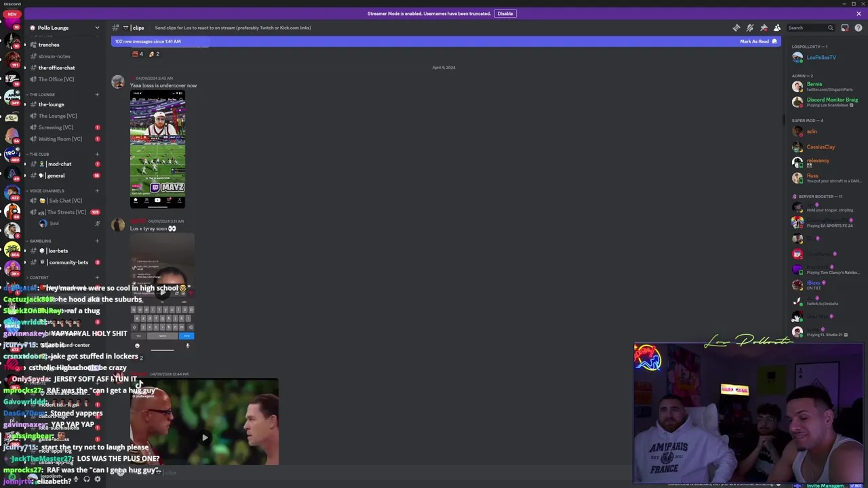View LosPollosTV member profile
The image size is (868, 488).
(821, 58)
